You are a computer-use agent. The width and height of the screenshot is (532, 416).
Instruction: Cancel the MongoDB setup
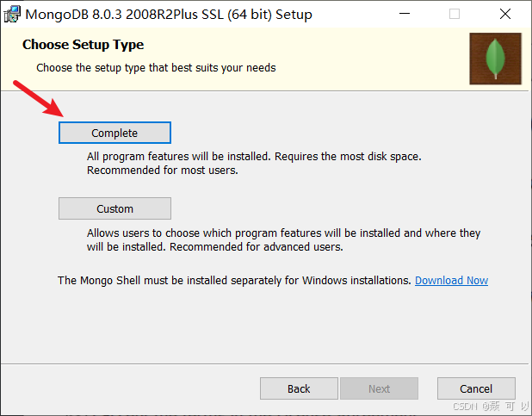[x=476, y=388]
